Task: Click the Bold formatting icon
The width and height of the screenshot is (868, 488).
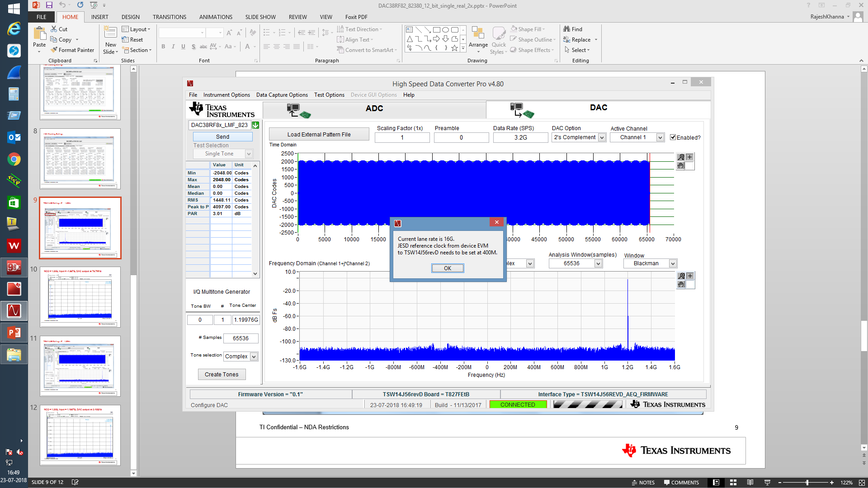Action: 163,47
